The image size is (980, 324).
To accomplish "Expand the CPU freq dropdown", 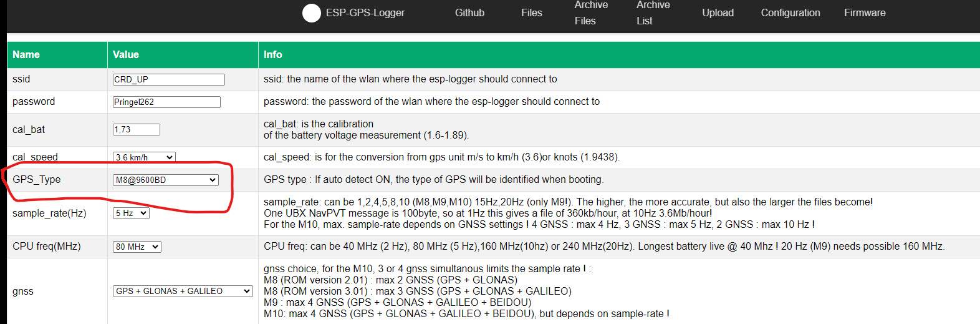I will 137,247.
